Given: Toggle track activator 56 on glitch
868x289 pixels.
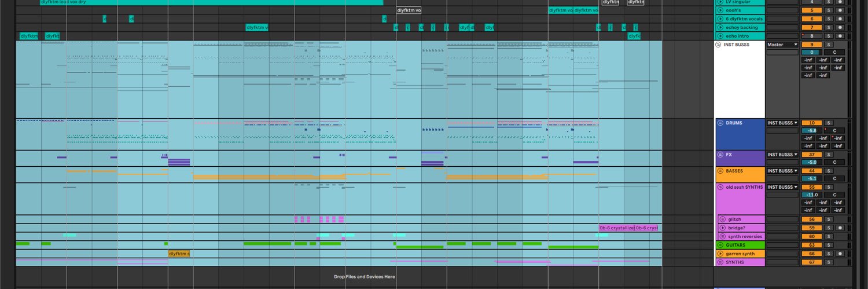Looking at the screenshot, I should pos(812,219).
